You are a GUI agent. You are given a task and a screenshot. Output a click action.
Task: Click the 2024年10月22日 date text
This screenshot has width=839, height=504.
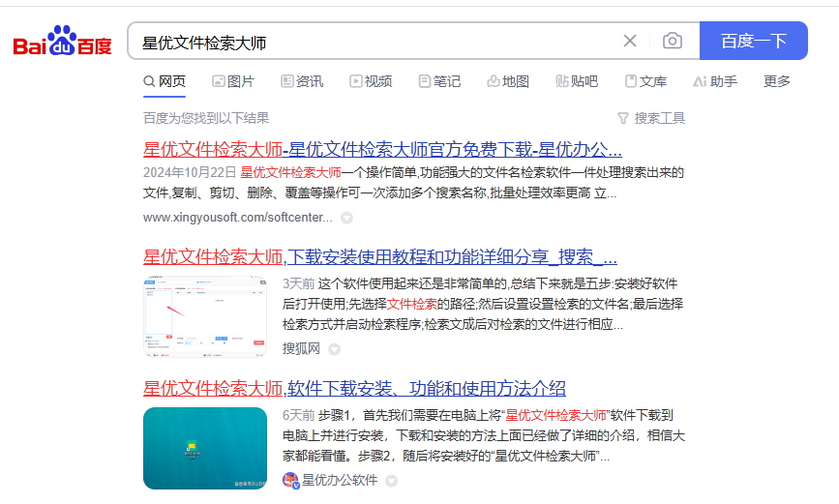[190, 172]
